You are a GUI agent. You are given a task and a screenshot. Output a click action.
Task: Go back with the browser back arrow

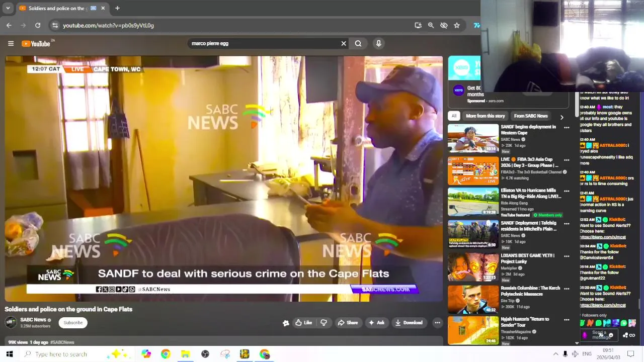[x=9, y=25]
